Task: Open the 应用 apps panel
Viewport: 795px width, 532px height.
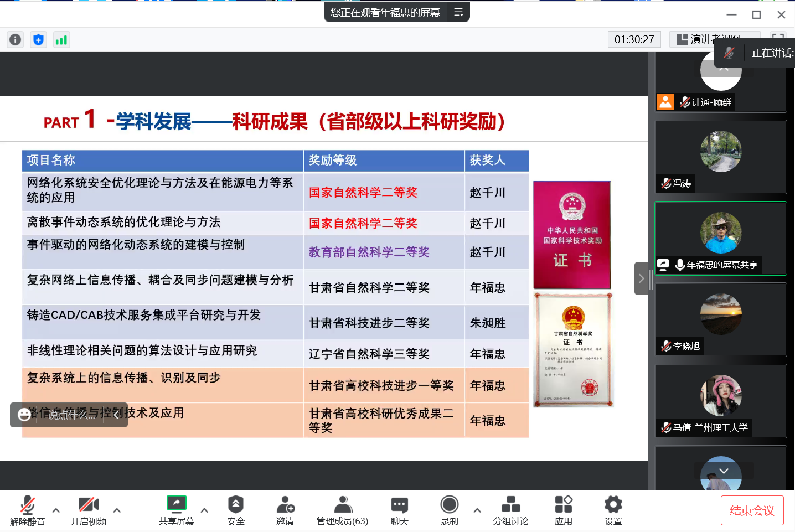Action: [563, 510]
